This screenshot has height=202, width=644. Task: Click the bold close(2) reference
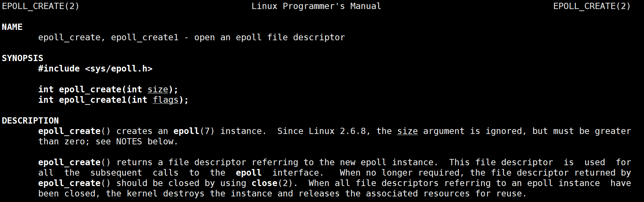[272, 183]
